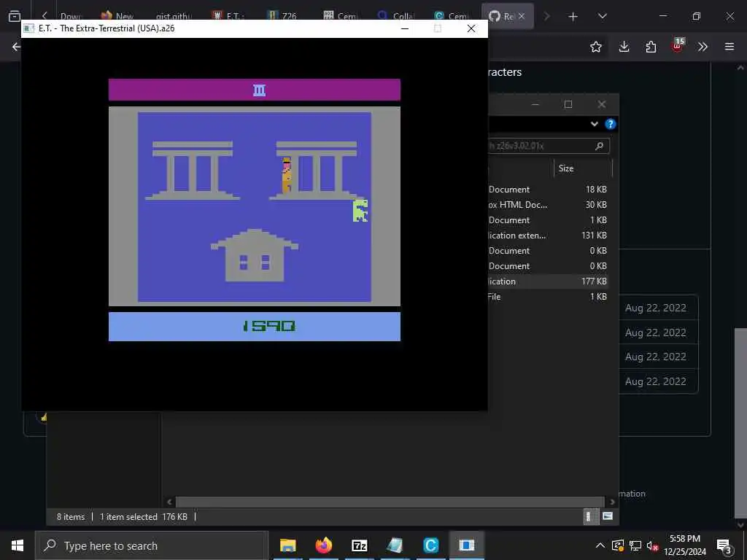Click the emulator window title icon
This screenshot has width=747, height=560.
click(28, 28)
